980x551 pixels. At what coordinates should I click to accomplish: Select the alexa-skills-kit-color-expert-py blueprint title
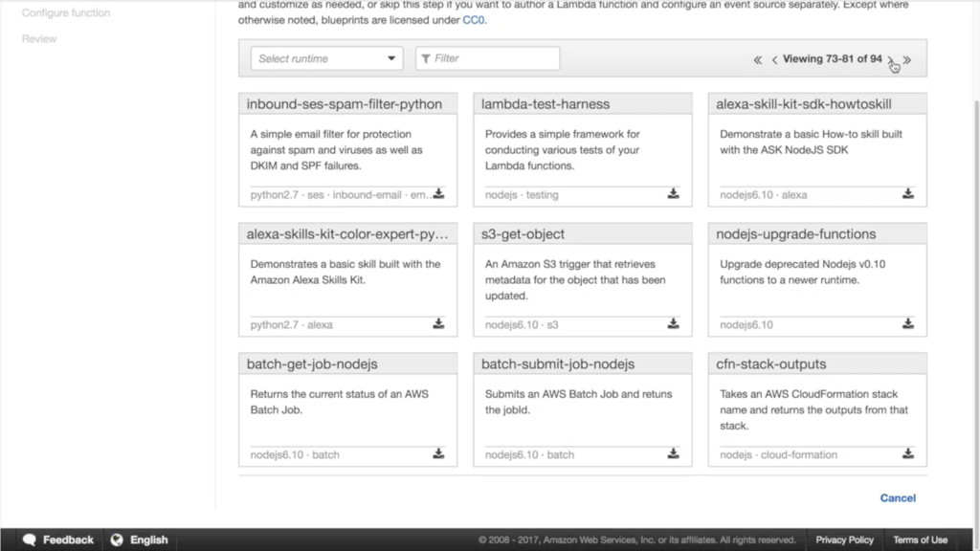(346, 234)
